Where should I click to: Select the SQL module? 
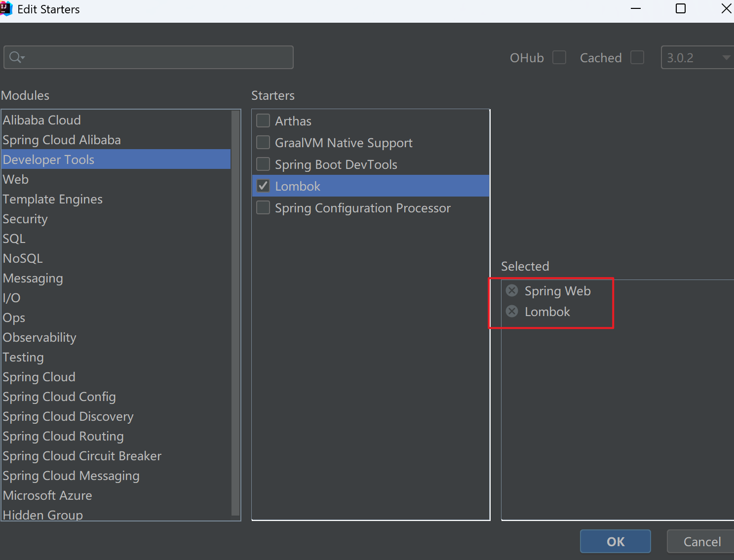116,239
